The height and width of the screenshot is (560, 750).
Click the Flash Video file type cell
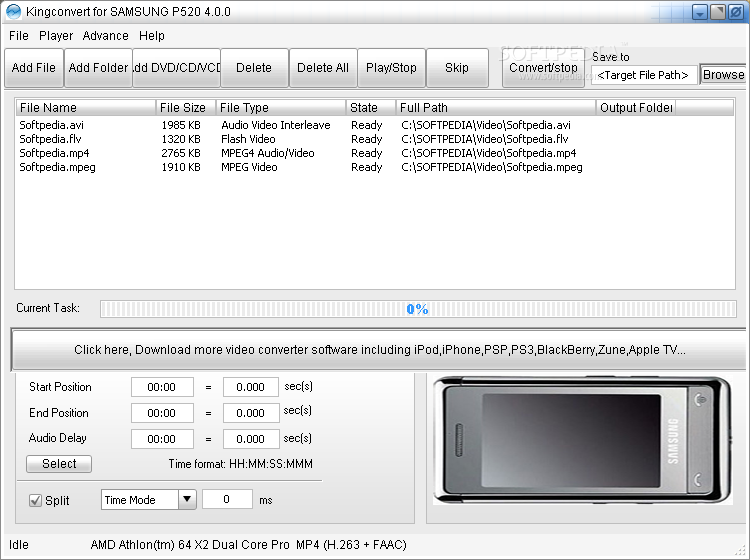248,139
